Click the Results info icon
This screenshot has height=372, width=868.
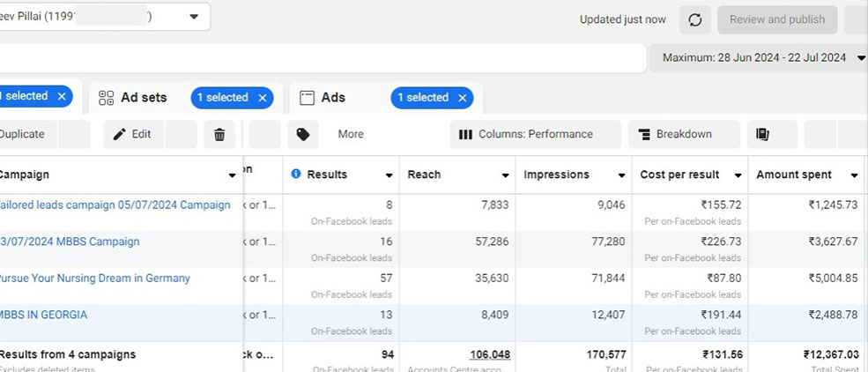[296, 175]
